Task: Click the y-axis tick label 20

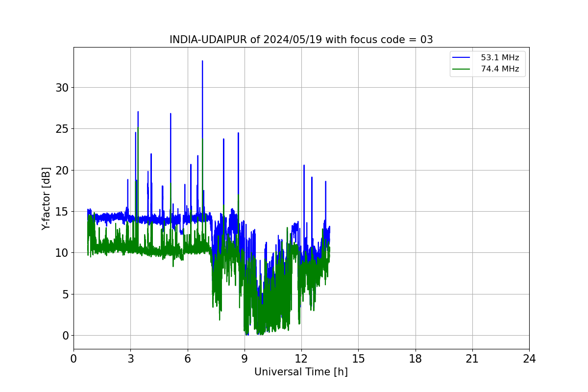Action: [63, 171]
